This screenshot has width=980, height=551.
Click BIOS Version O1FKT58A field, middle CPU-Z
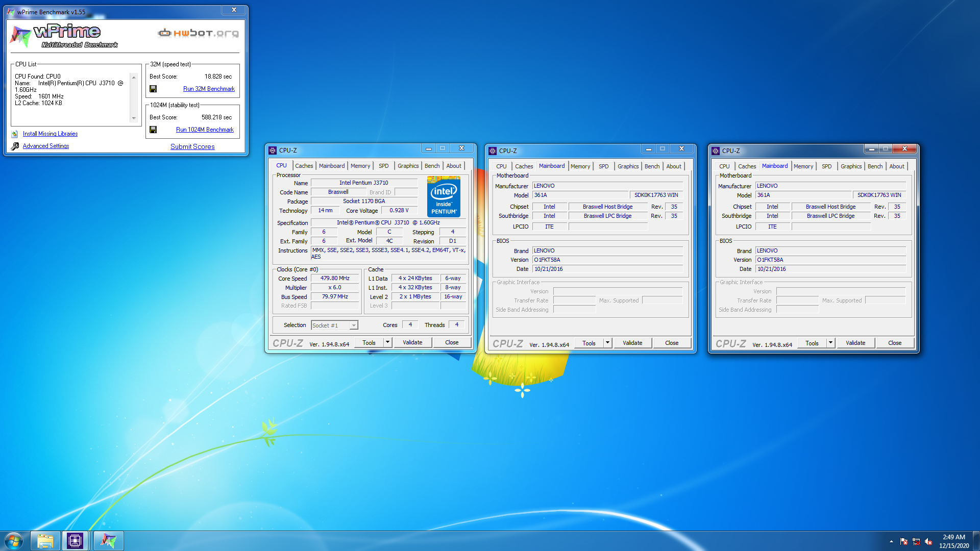(607, 260)
